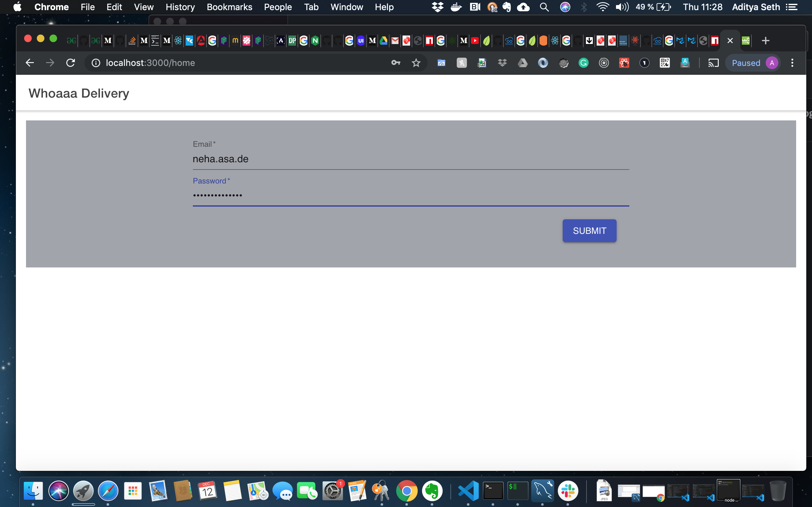The image size is (812, 507).
Task: Click into the Password field
Action: coord(410,196)
